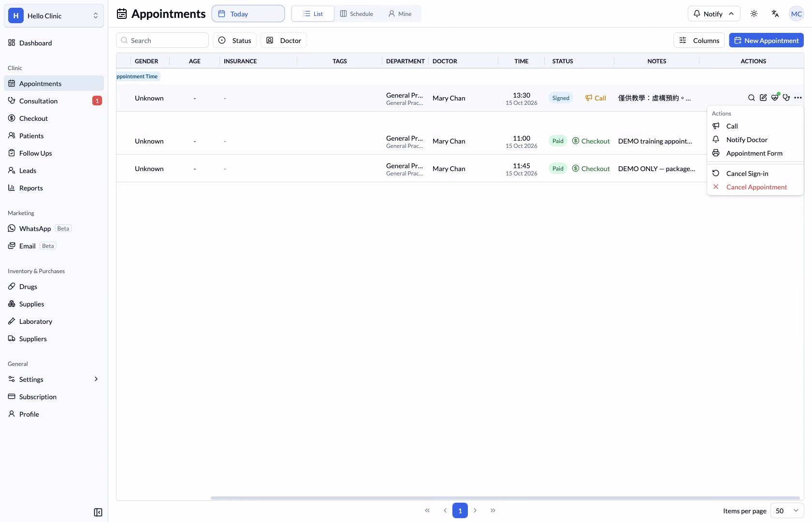Select page 1 in the pagination

coord(460,510)
